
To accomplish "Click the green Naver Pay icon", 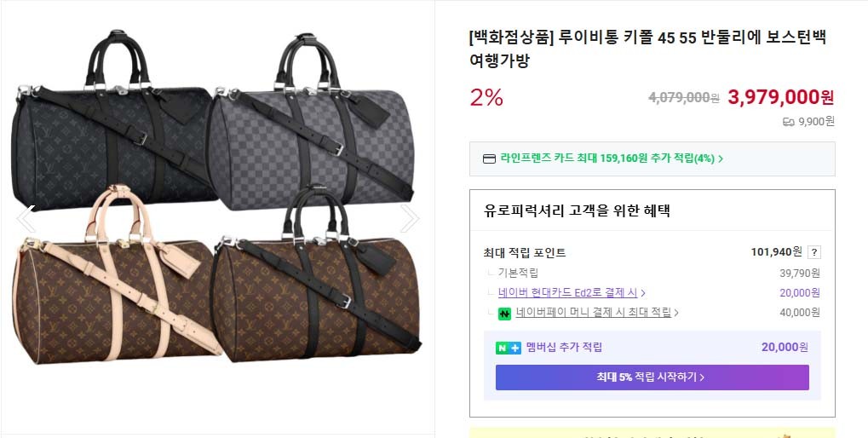I will pos(504,313).
